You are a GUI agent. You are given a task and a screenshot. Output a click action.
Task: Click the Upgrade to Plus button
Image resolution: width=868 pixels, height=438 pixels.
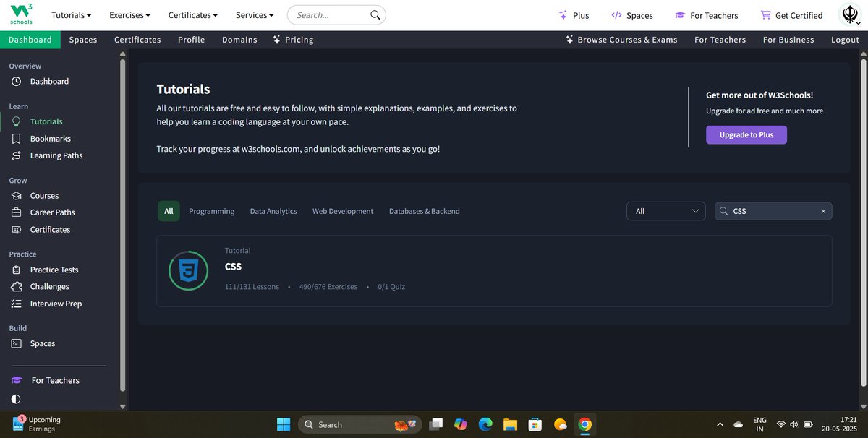click(746, 134)
